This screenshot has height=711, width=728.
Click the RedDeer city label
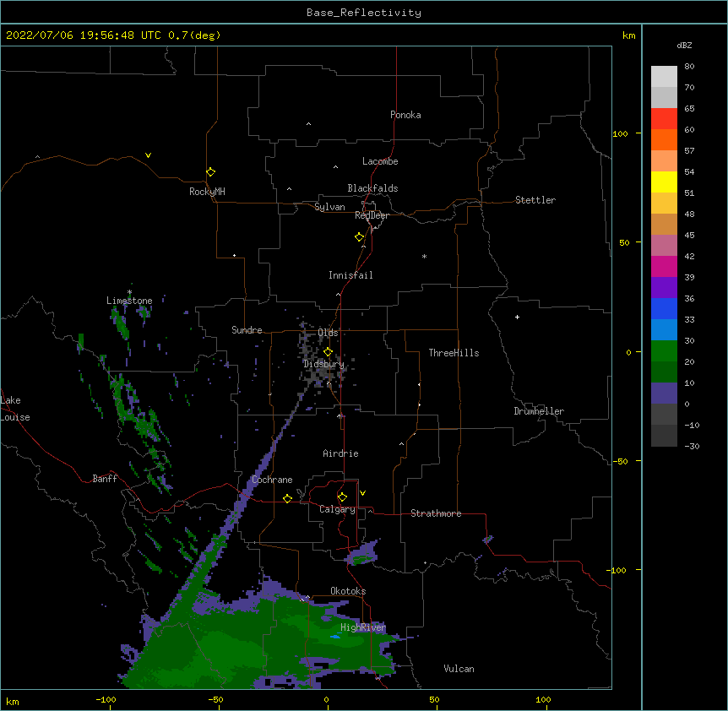coord(372,215)
